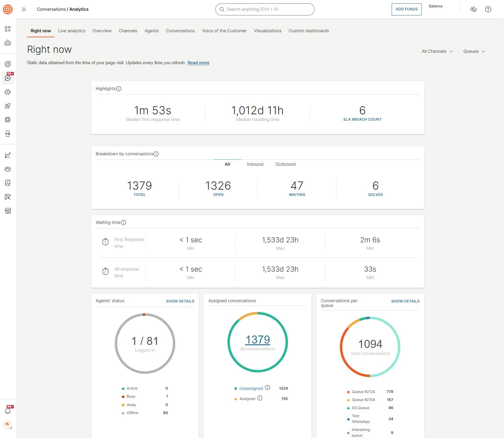Select the analytics chart icon in sidebar
504x438 pixels.
click(x=8, y=155)
